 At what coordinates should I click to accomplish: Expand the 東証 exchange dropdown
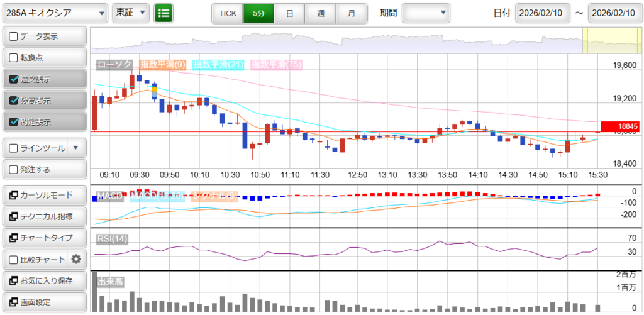click(131, 13)
